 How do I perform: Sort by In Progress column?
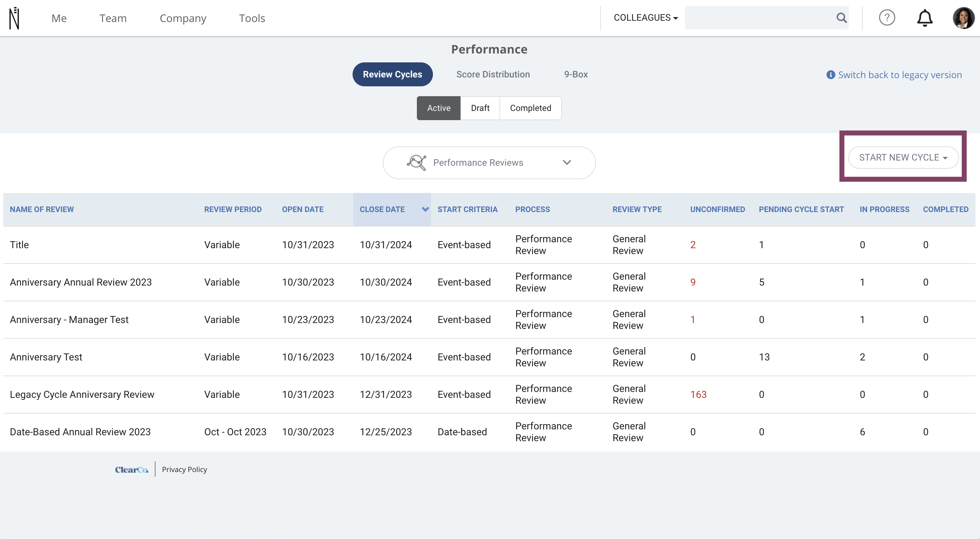pos(885,209)
